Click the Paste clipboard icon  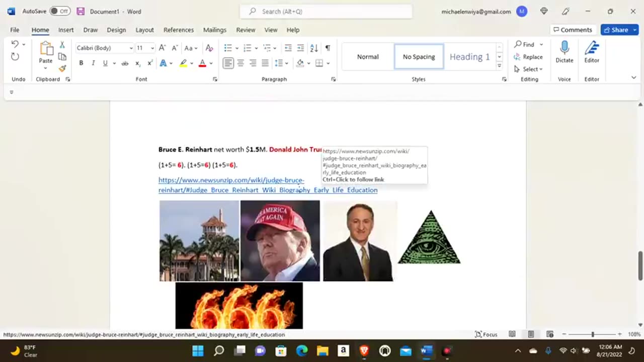[x=46, y=49]
